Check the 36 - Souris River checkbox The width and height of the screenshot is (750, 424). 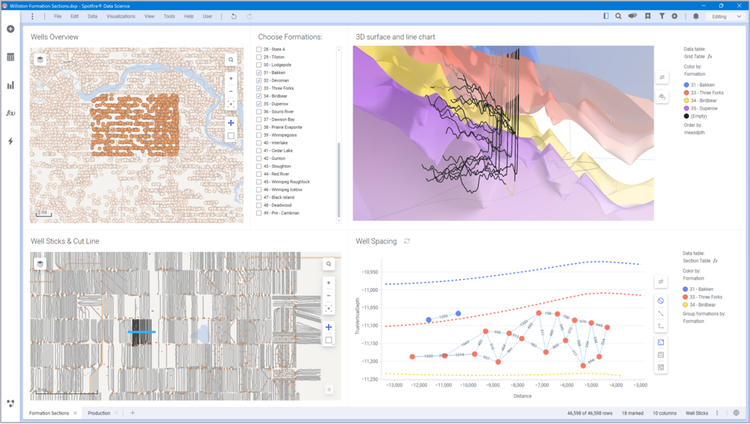coord(259,112)
